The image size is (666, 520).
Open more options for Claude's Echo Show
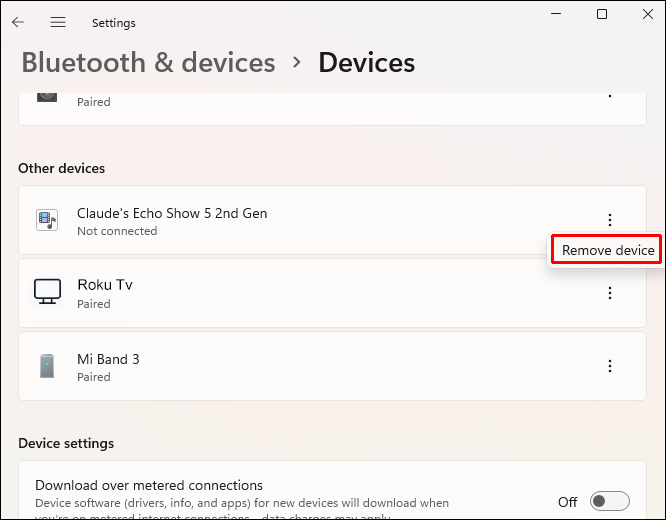click(610, 220)
